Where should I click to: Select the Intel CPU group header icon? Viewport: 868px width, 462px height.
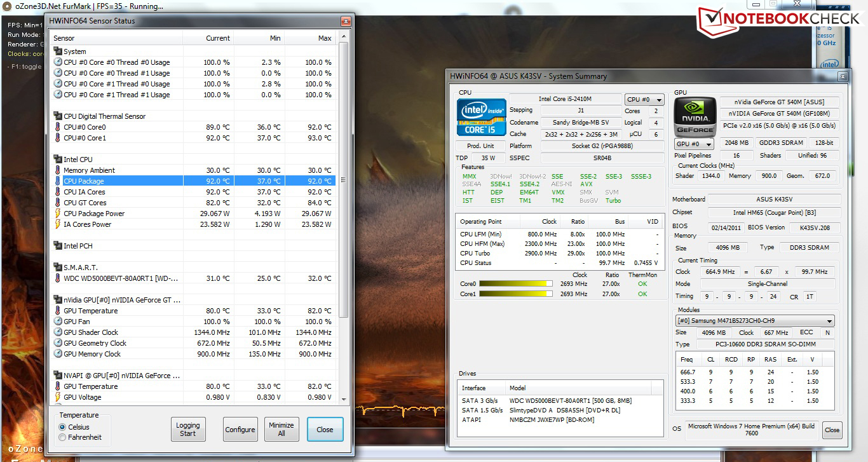pos(58,160)
